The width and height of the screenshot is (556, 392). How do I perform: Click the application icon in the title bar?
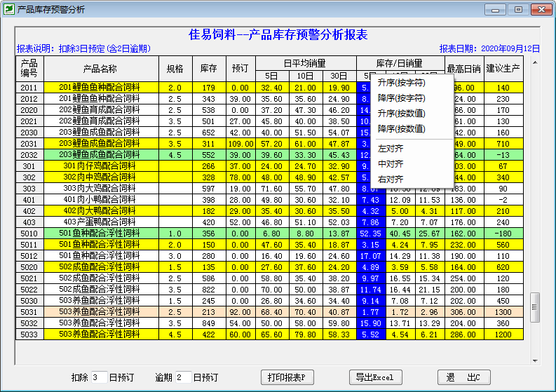click(9, 9)
